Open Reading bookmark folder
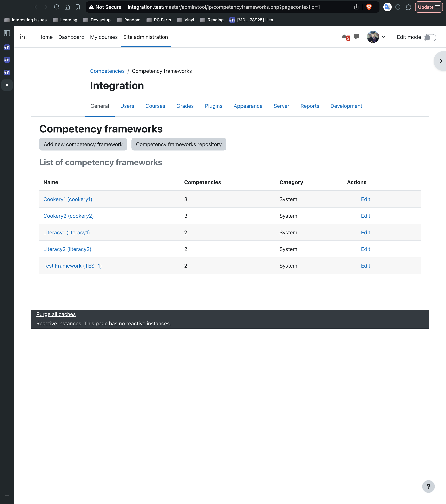This screenshot has width=446, height=504. click(x=212, y=20)
